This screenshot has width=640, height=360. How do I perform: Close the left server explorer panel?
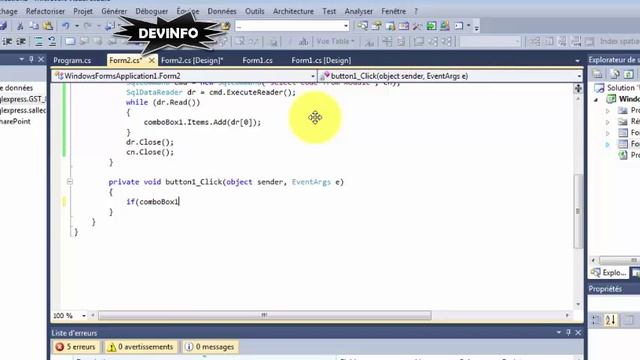pyautogui.click(x=41, y=60)
